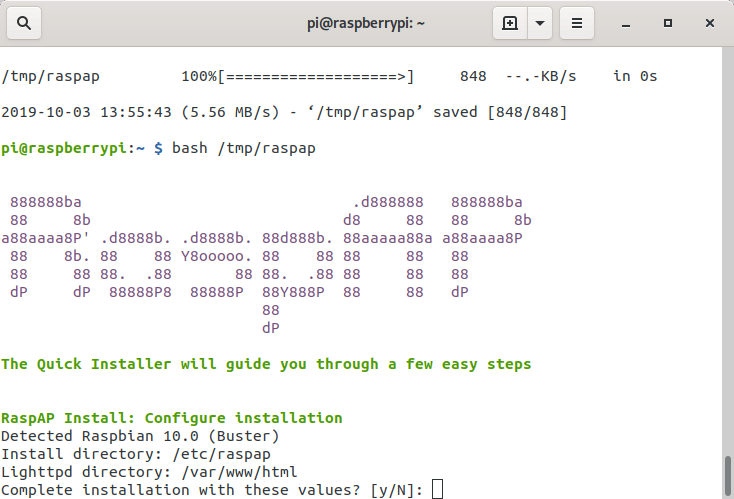734x499 pixels.
Task: Click the vertical scrollbar thumb
Action: [x=727, y=474]
